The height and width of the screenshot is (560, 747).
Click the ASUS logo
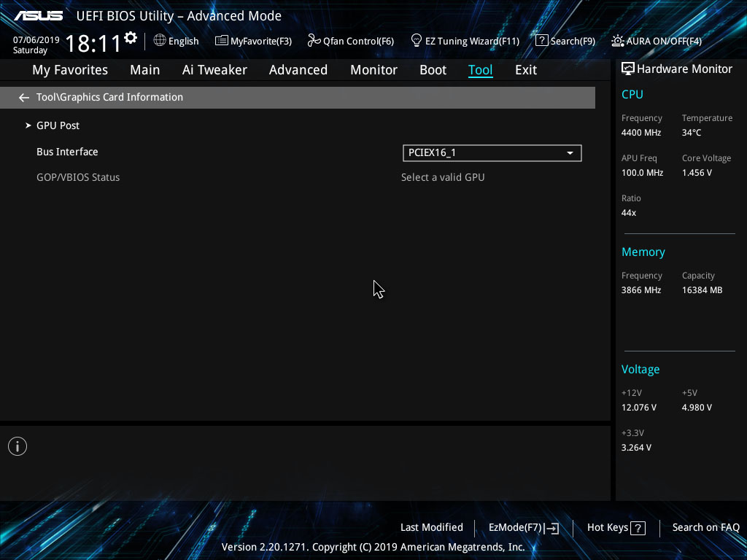tap(38, 16)
